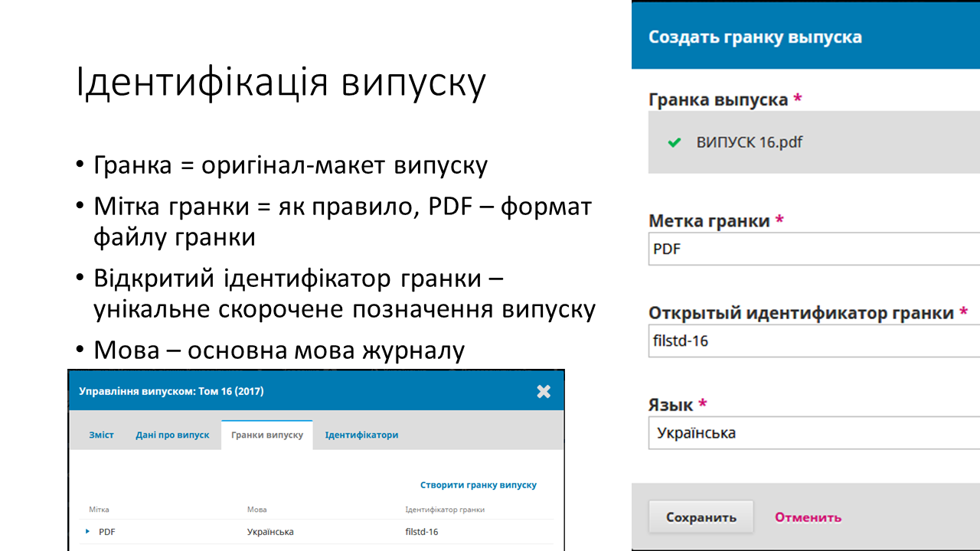The width and height of the screenshot is (980, 551).
Task: Click the Отменить link
Action: pos(808,517)
